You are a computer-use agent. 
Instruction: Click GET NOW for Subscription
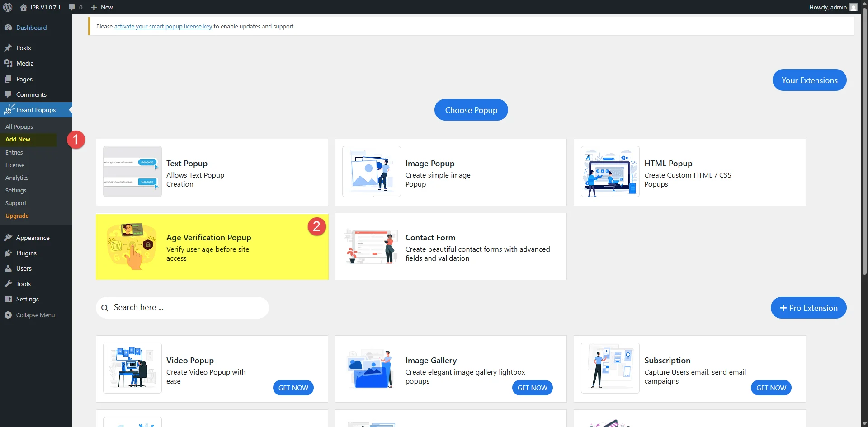coord(771,388)
